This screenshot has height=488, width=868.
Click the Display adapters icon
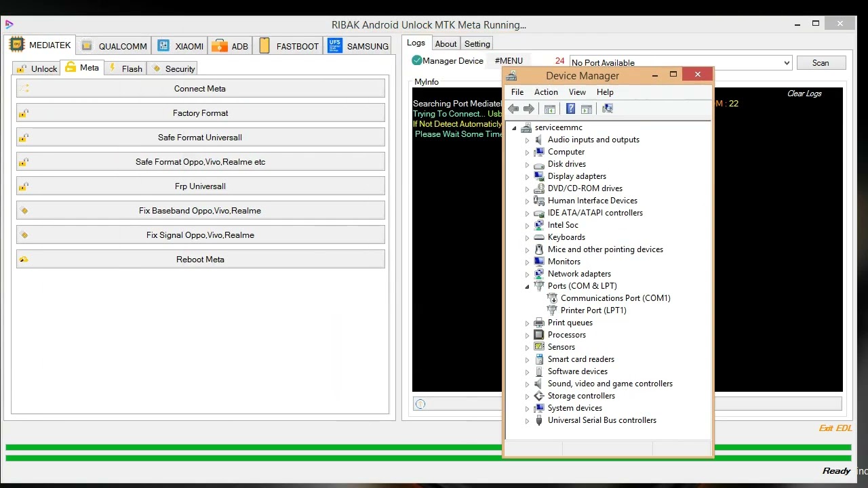tap(539, 176)
